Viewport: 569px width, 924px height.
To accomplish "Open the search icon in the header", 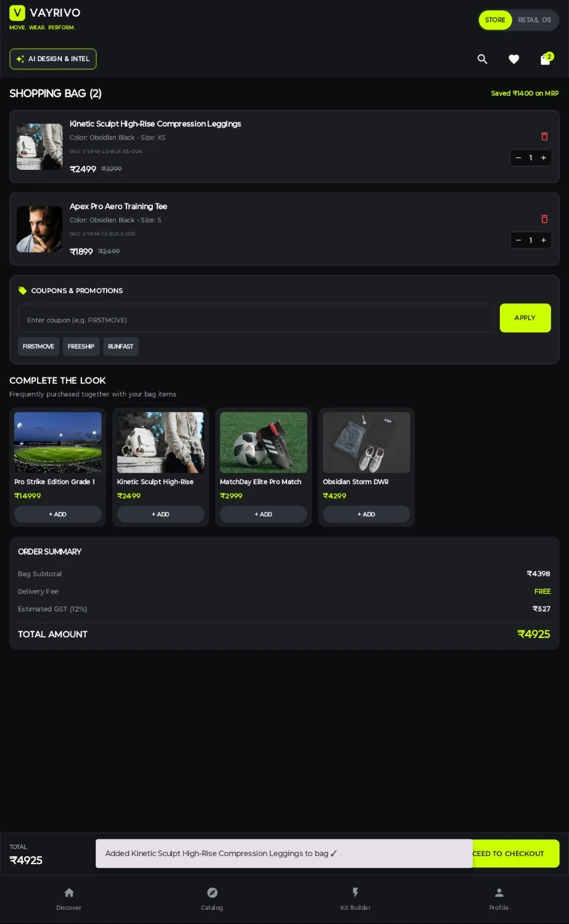I will click(482, 59).
